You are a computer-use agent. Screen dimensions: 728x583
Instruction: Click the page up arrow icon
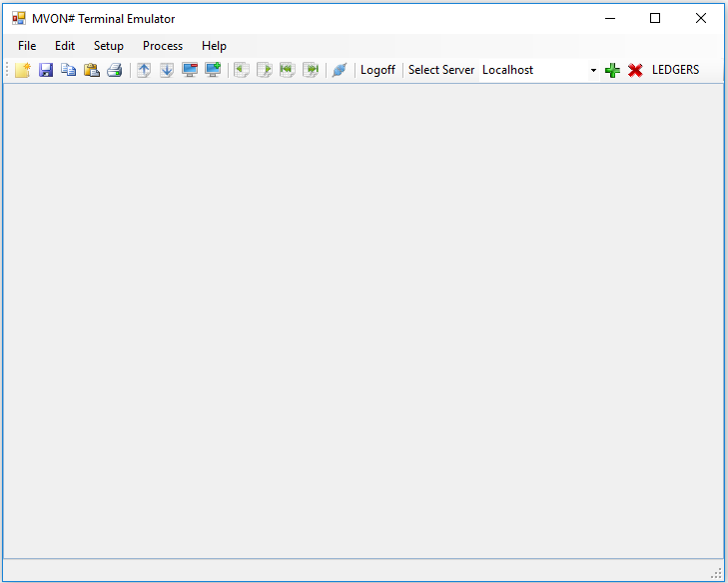pyautogui.click(x=144, y=70)
